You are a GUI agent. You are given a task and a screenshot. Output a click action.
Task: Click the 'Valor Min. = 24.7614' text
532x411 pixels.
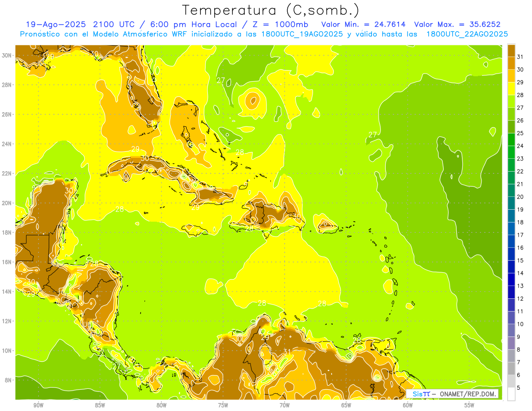tap(364, 24)
